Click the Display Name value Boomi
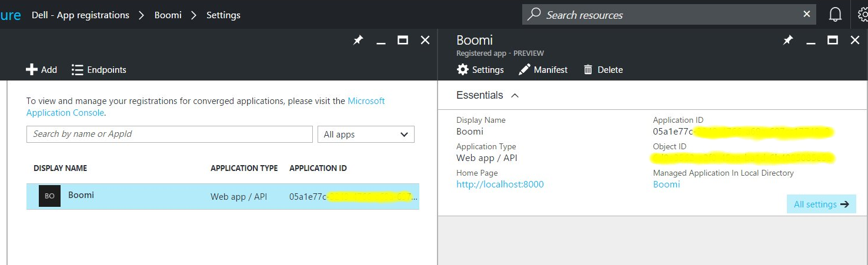The image size is (868, 265). tap(470, 131)
